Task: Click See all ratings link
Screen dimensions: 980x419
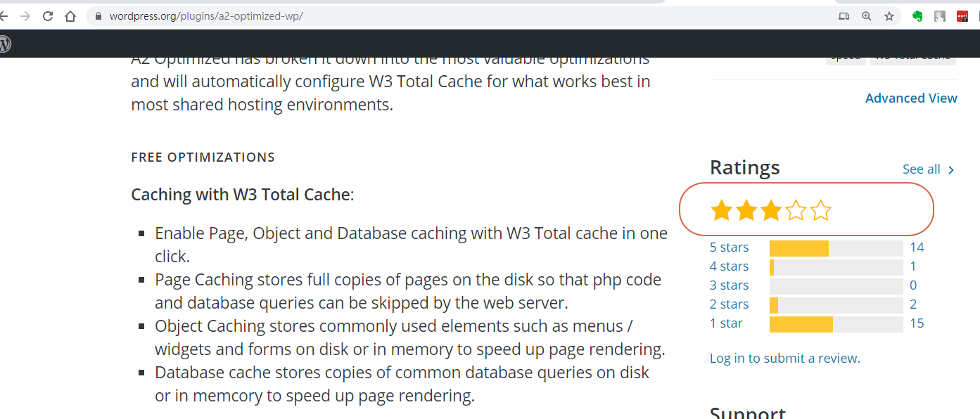Action: click(921, 169)
